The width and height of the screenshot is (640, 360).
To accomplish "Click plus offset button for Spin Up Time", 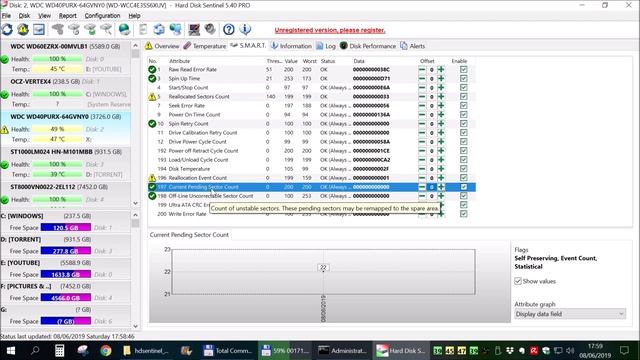I will tap(441, 78).
